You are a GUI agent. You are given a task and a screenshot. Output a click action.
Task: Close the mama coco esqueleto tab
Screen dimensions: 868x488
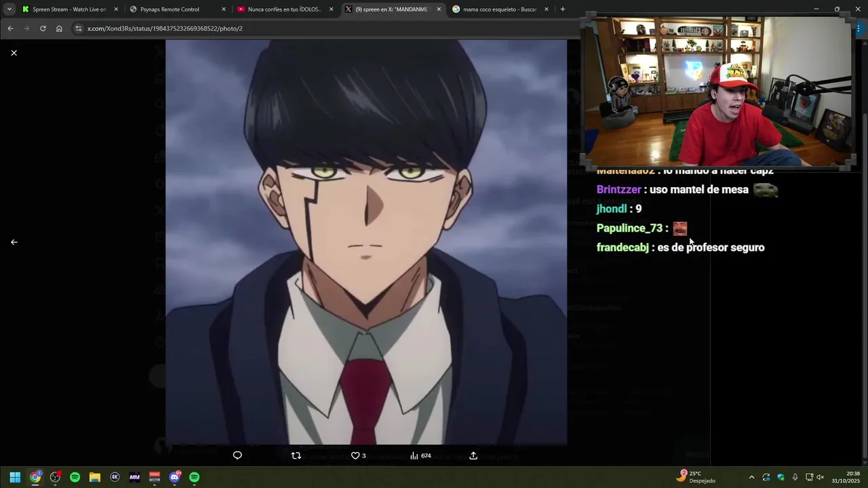coord(547,9)
